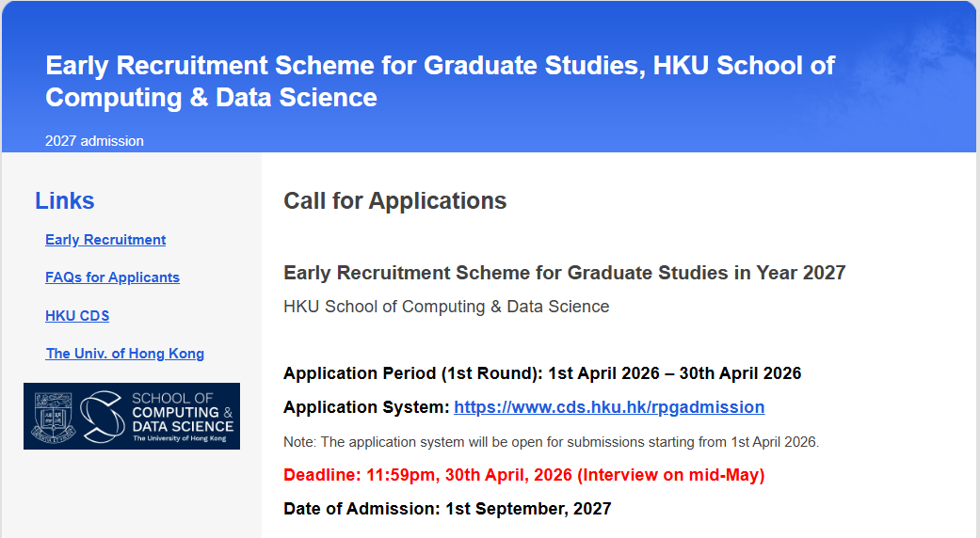Open the rpgadmission application system URL
This screenshot has height=538, width=980.
coord(609,407)
